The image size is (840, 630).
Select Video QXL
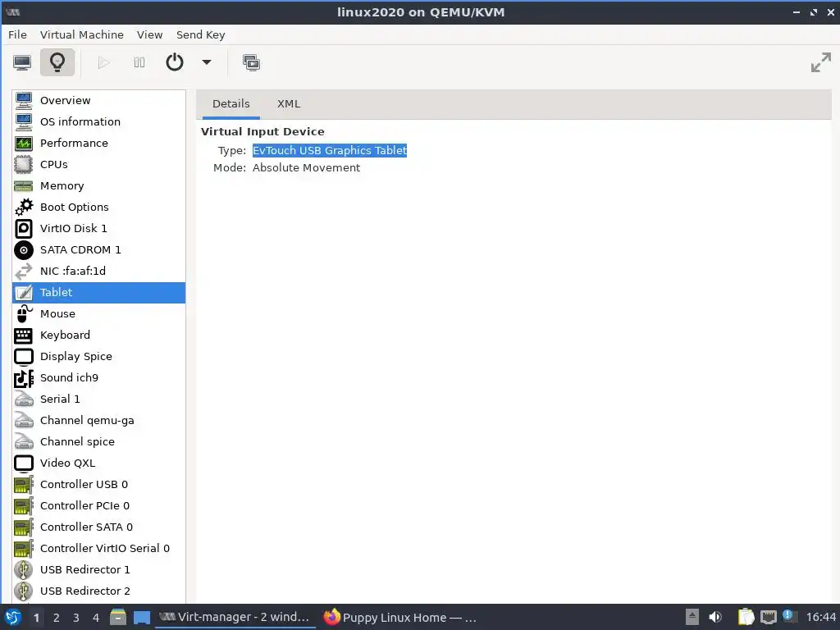99,463
